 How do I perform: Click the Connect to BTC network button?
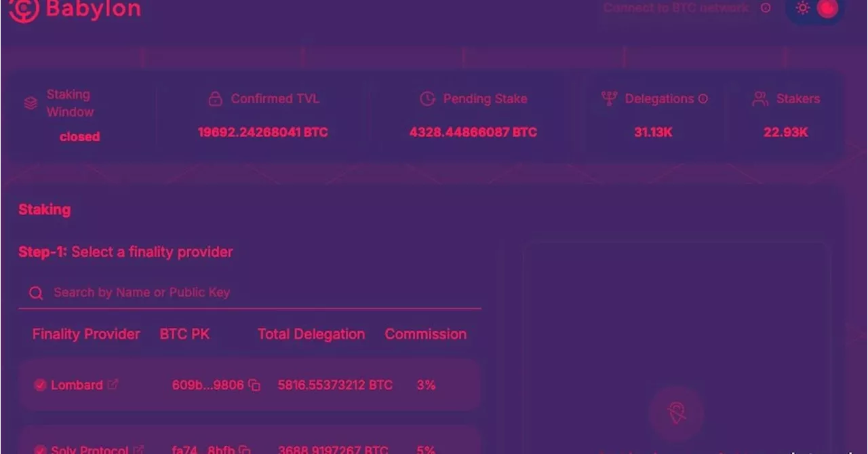pyautogui.click(x=675, y=8)
